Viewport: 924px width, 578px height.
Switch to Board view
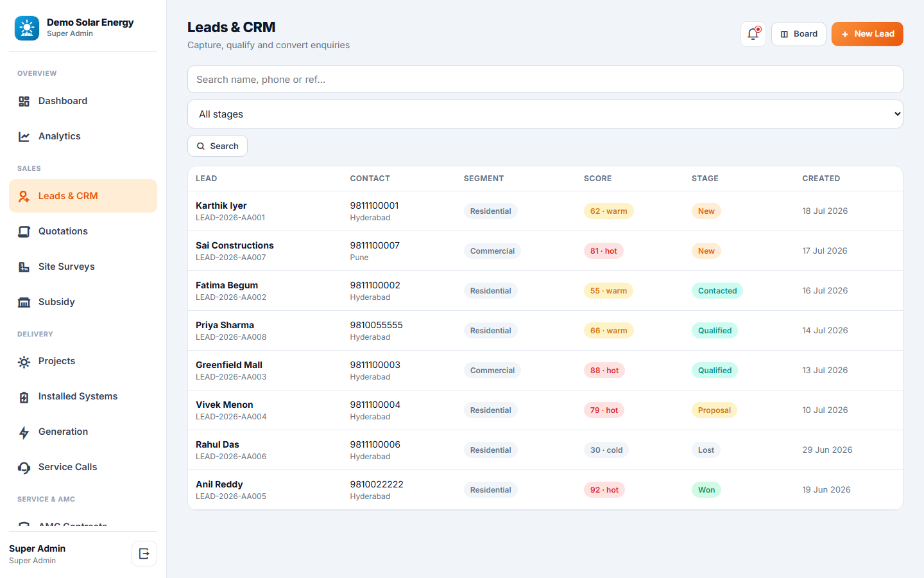[799, 34]
